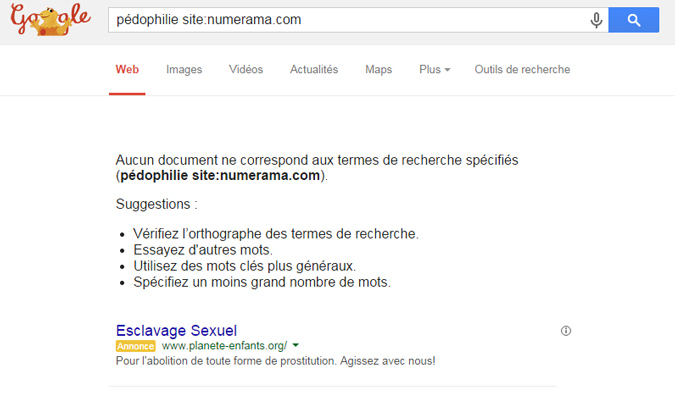
Task: Click the blue magnifier search button
Action: [633, 20]
